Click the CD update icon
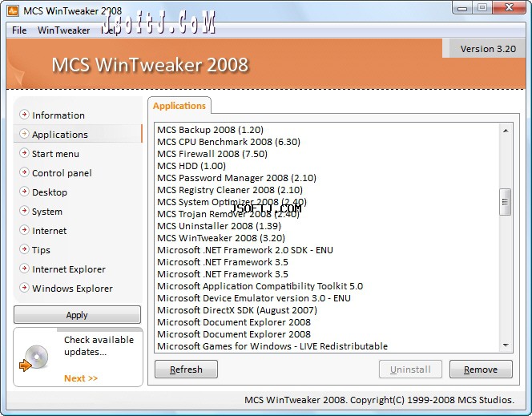This screenshot has height=416, width=532. click(34, 358)
